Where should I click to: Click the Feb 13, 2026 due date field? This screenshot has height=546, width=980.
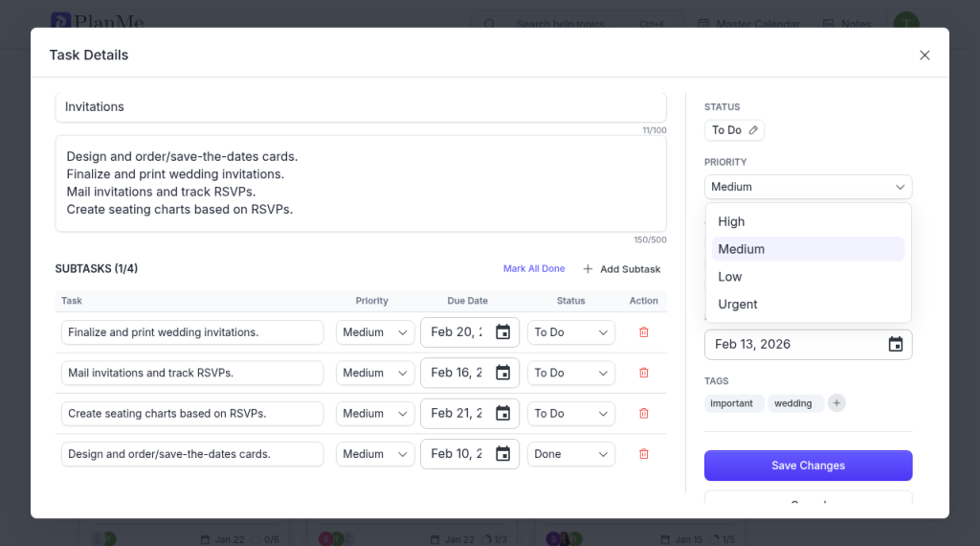808,344
